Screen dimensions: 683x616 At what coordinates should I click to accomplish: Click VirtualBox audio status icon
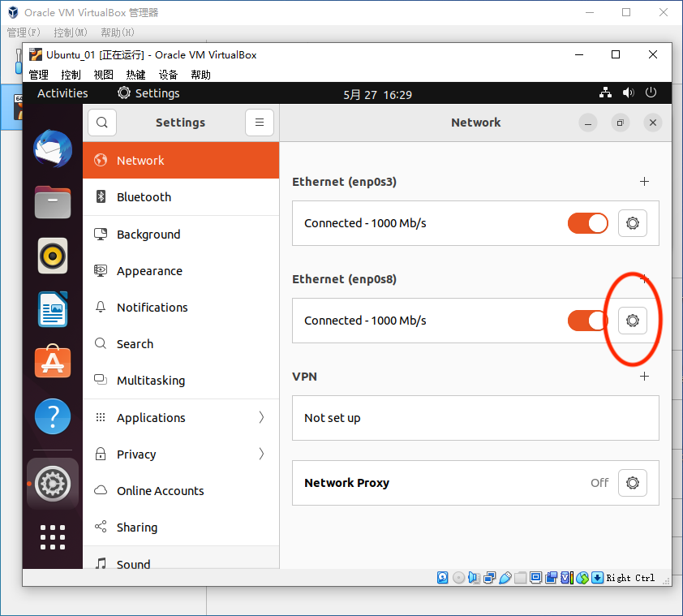tap(474, 578)
